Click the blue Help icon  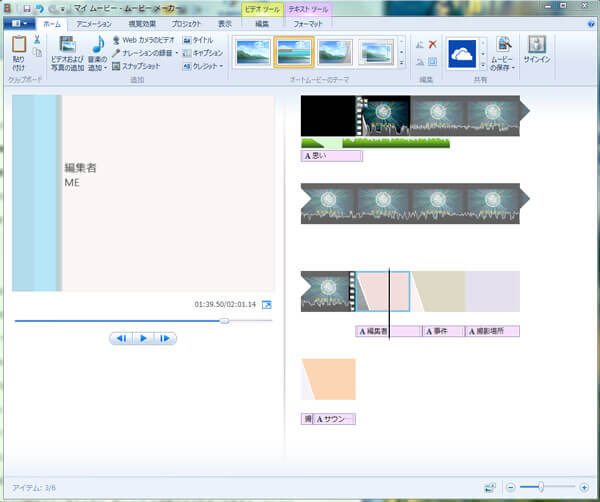pos(590,24)
